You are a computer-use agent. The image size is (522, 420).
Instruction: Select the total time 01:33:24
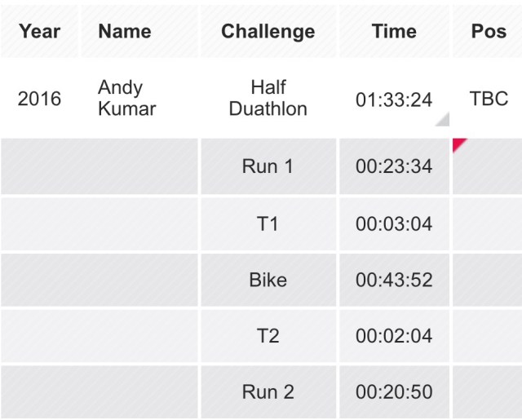[x=394, y=99]
